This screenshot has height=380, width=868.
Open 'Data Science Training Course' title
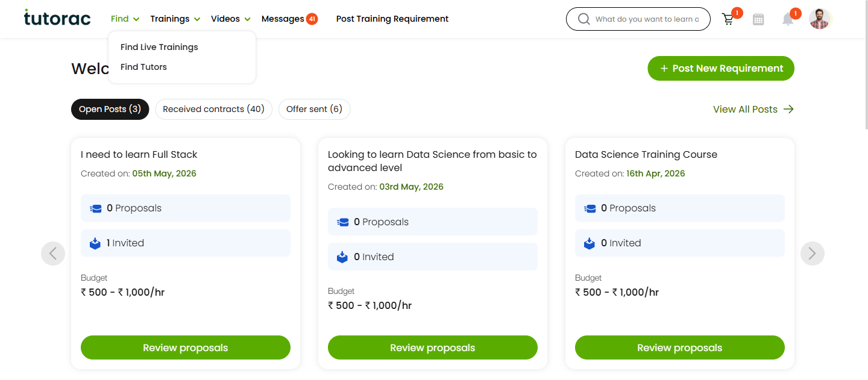(x=646, y=155)
